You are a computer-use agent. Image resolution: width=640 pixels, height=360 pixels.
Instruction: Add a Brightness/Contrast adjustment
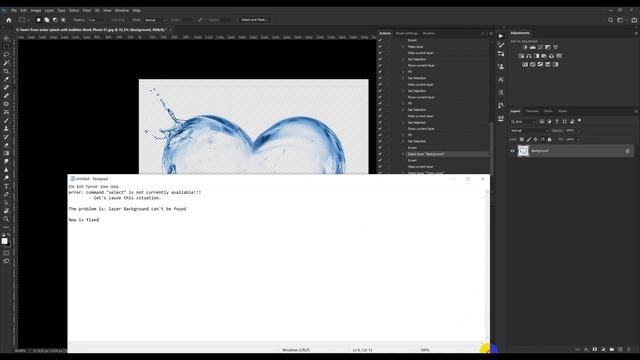pos(525,47)
